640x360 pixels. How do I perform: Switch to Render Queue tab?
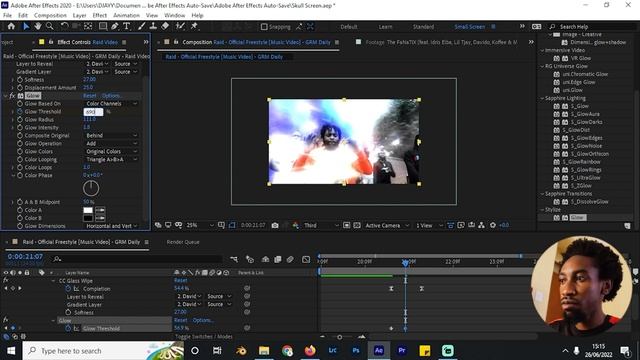coord(183,242)
